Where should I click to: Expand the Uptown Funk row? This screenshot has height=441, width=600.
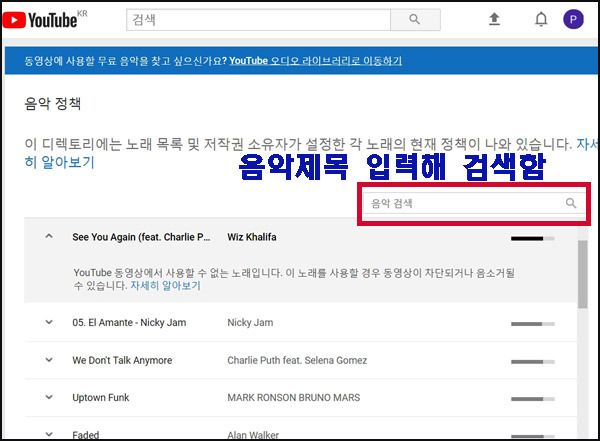click(x=49, y=397)
